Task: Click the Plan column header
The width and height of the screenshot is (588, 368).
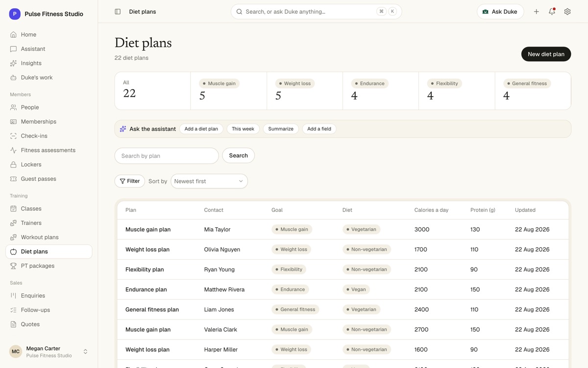Action: [x=131, y=210]
